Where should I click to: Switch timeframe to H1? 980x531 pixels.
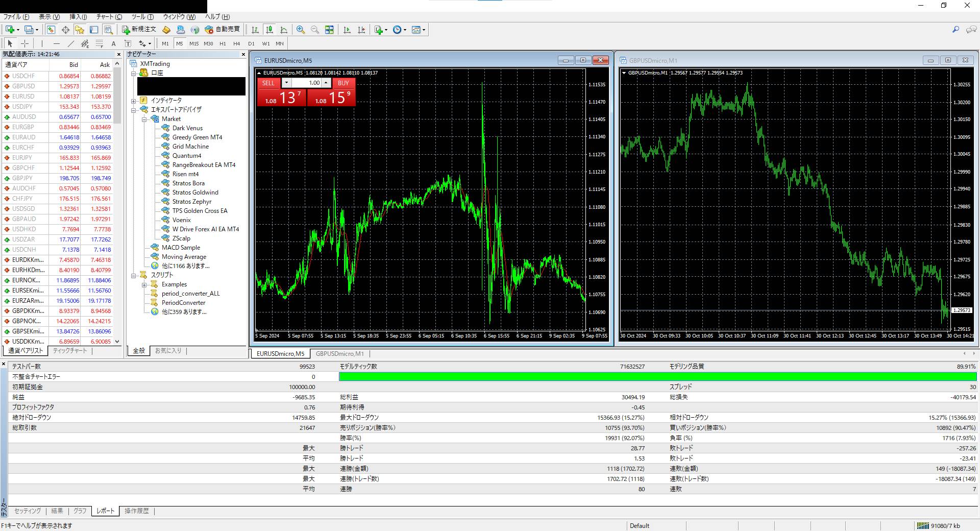(223, 43)
